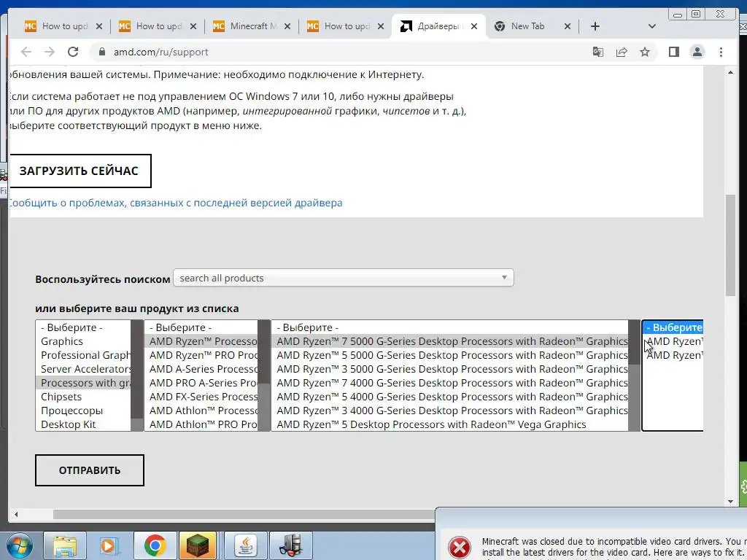Reload the AMD support page
The height and width of the screenshot is (560, 747).
point(73,52)
